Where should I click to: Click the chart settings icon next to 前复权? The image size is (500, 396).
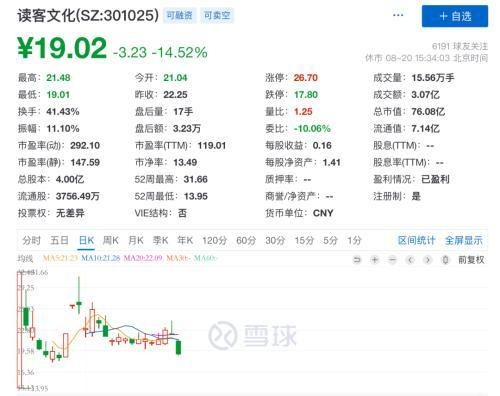pos(446,260)
